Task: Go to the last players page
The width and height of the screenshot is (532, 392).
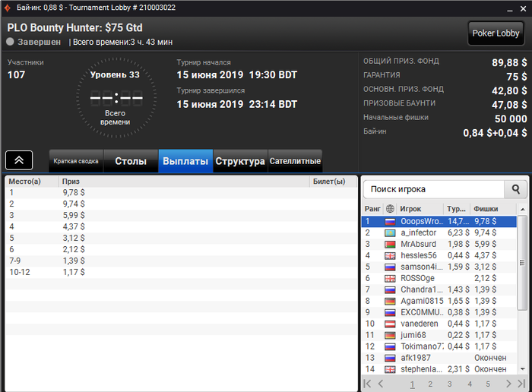Action: (521, 384)
